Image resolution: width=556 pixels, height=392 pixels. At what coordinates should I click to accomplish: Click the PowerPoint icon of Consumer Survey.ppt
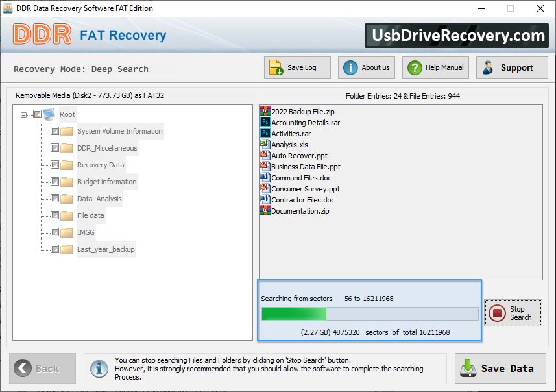[265, 188]
